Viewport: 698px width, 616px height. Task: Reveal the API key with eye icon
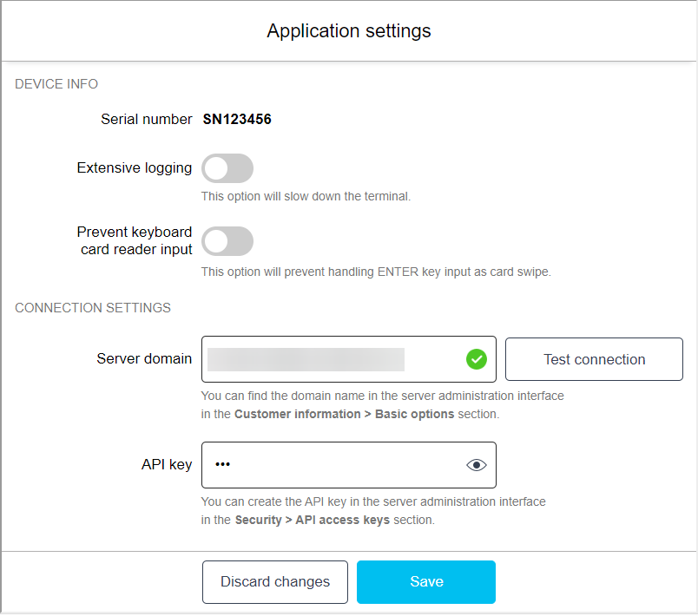(476, 465)
